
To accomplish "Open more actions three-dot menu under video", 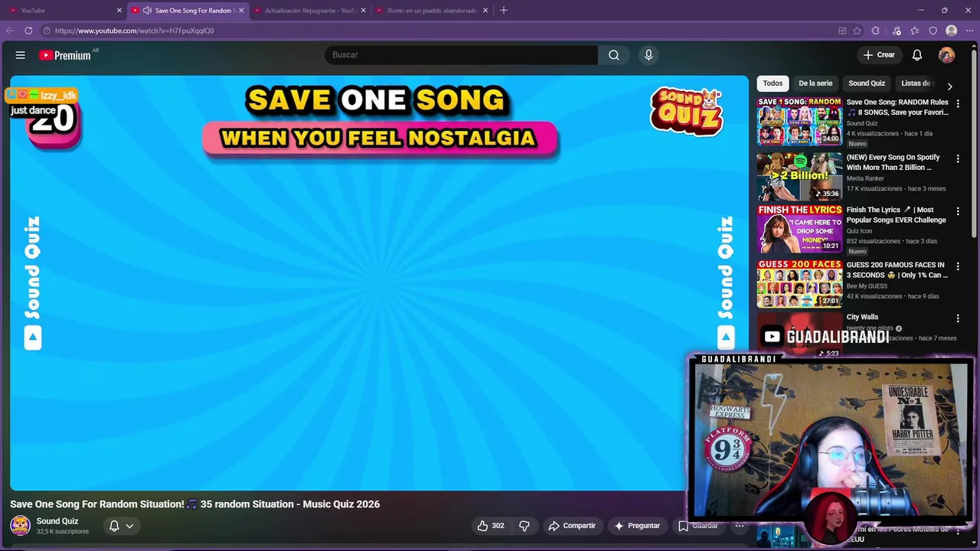I will point(740,526).
